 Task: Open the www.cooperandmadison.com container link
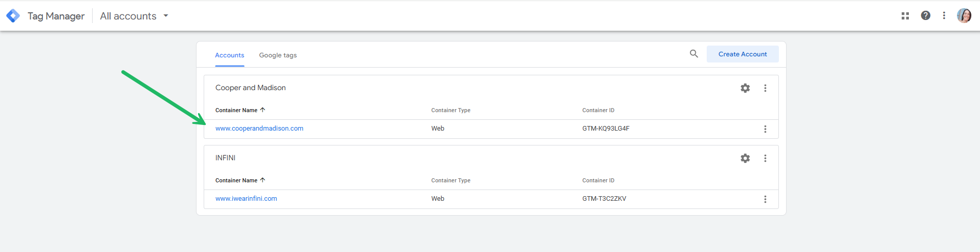pos(259,129)
